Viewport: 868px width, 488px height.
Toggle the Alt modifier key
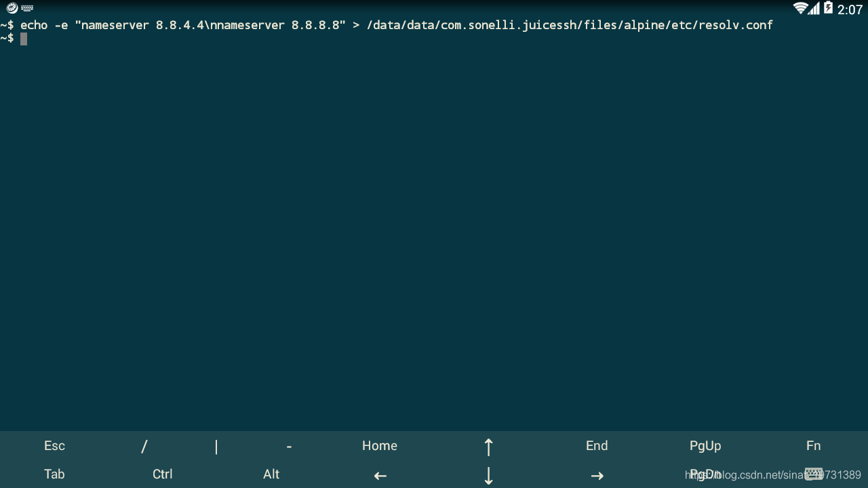tap(271, 474)
